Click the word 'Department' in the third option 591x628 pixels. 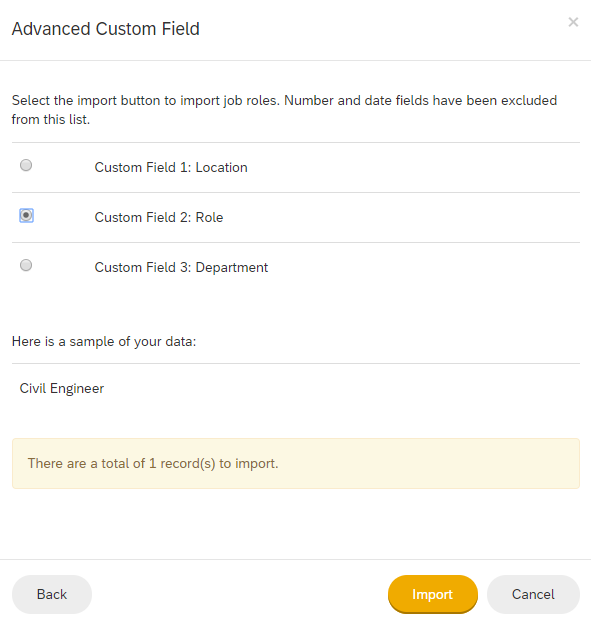pos(231,268)
